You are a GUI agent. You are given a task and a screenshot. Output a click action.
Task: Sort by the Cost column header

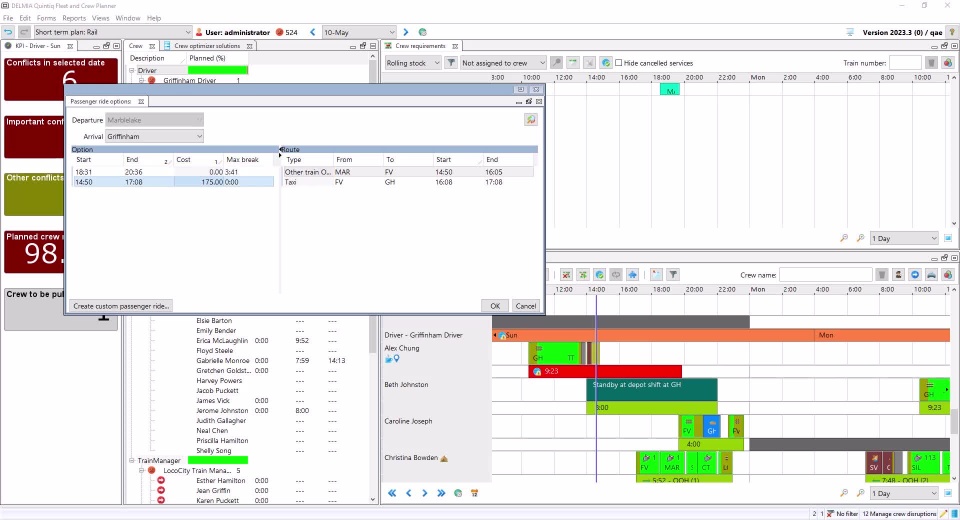tap(198, 159)
